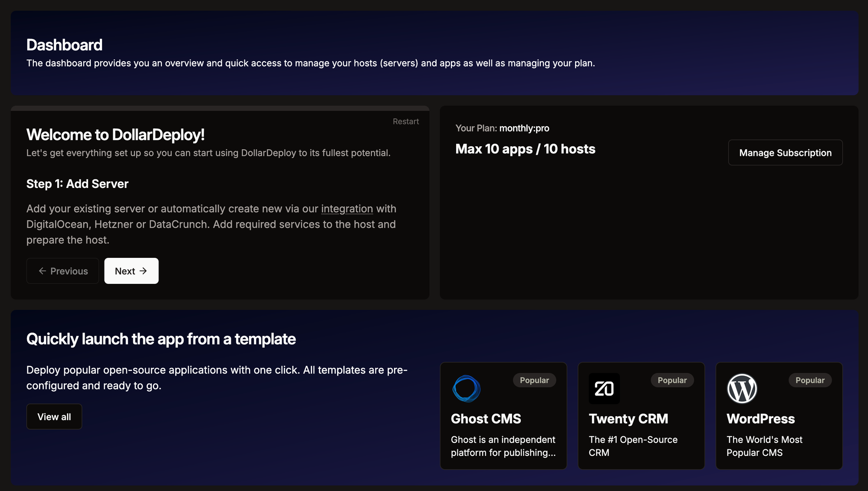Go to the next onboarding step

tap(132, 271)
